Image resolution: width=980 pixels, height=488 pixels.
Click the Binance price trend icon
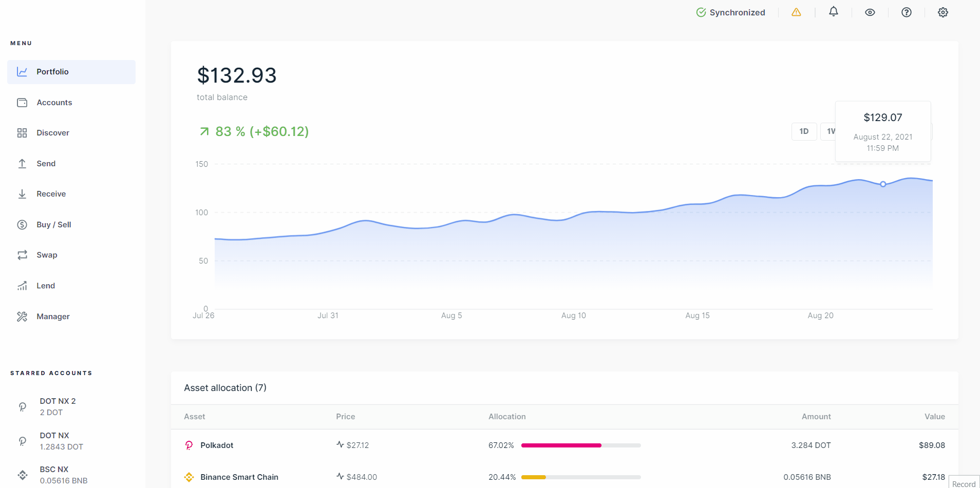[340, 477]
